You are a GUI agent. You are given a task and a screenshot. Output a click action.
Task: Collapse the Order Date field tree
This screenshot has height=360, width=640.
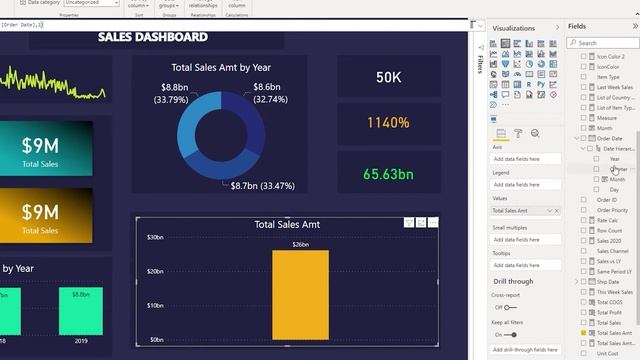(577, 138)
